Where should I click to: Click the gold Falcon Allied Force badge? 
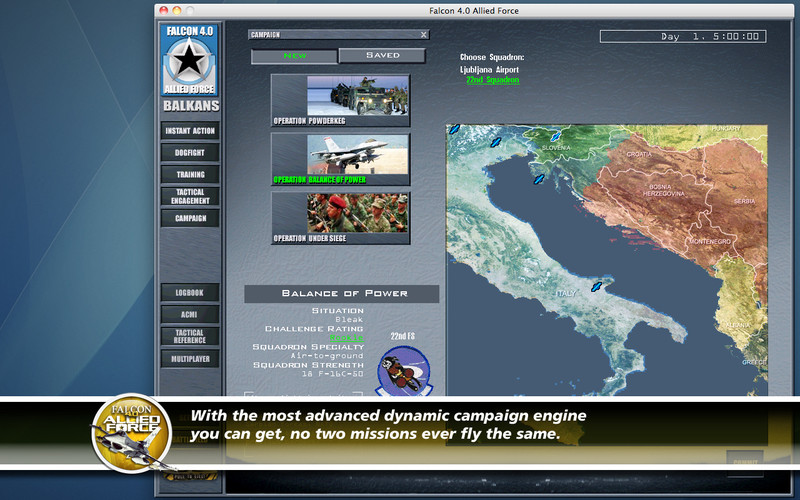pyautogui.click(x=132, y=433)
